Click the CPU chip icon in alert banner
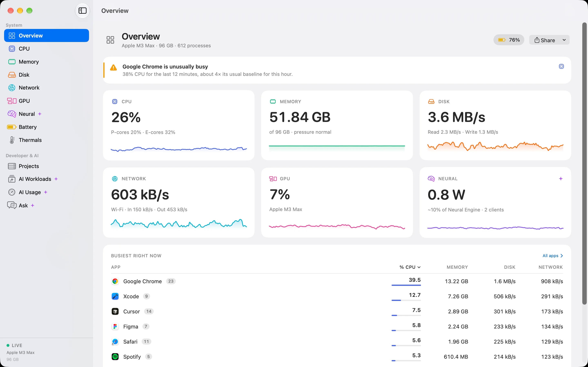The width and height of the screenshot is (588, 367). (561, 66)
